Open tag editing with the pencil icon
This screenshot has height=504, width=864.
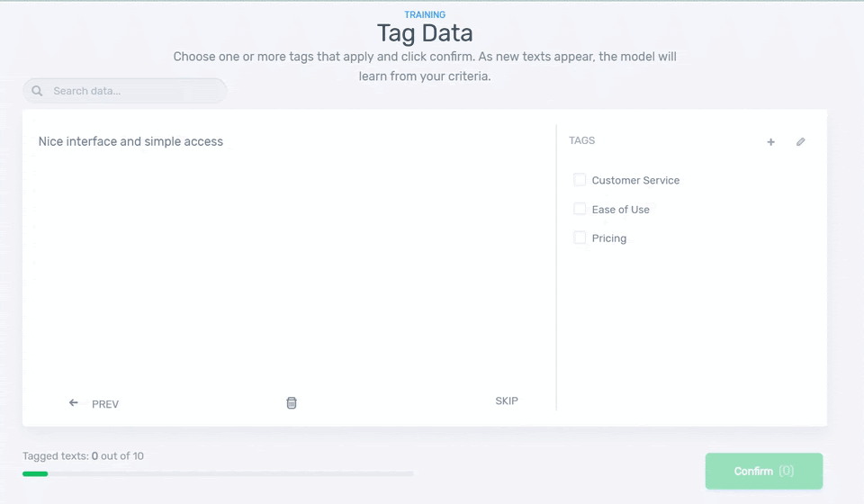pos(801,142)
